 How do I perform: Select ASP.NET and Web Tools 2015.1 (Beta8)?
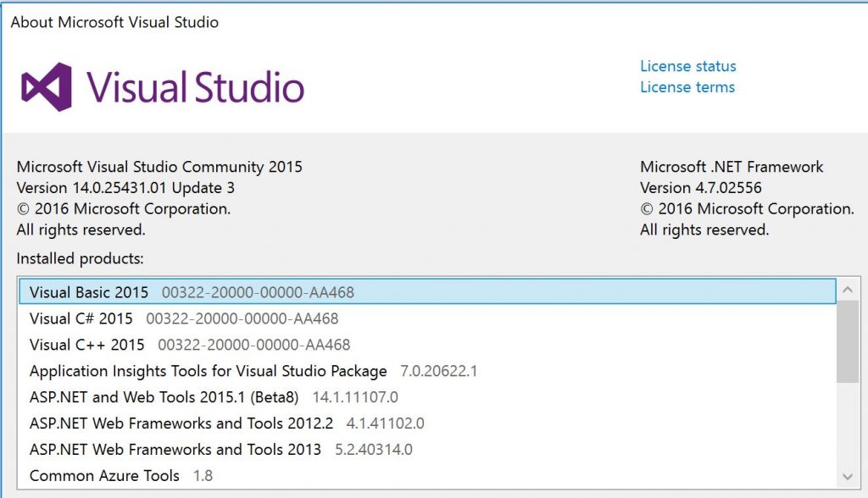point(427,396)
